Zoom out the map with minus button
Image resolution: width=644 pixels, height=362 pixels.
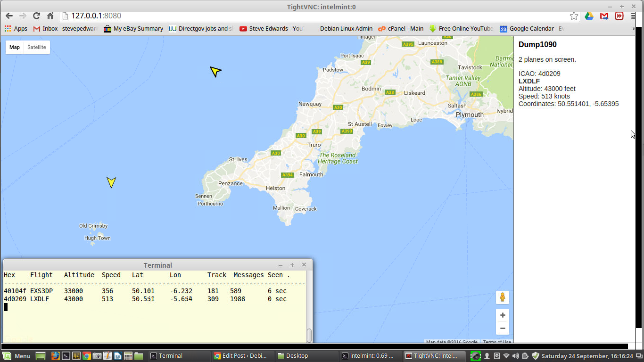tap(502, 328)
